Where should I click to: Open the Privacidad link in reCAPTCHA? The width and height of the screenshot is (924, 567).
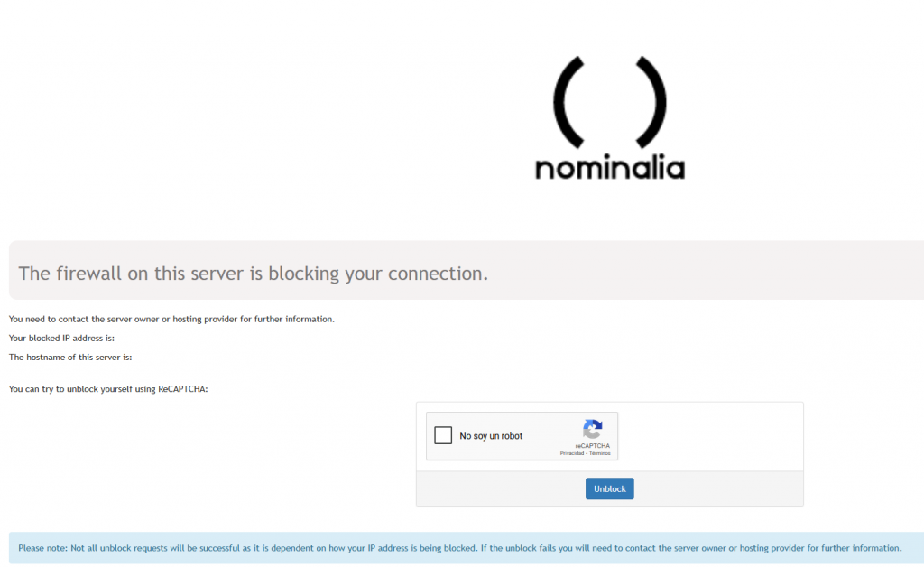(572, 453)
